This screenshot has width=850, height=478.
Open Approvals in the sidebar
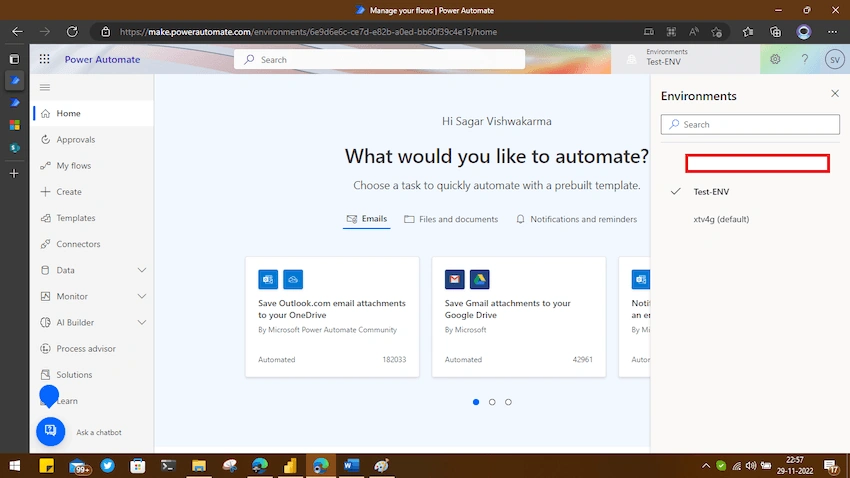93,139
